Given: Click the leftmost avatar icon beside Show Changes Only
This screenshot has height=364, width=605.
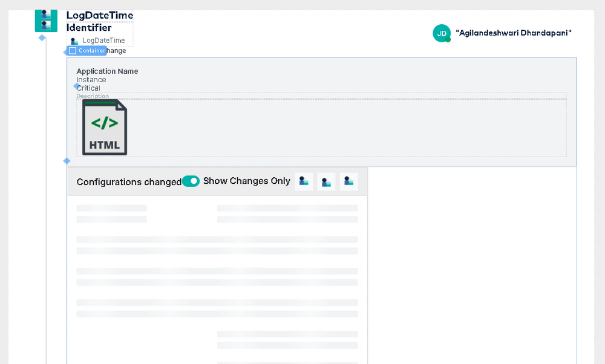Looking at the screenshot, I should [x=303, y=181].
